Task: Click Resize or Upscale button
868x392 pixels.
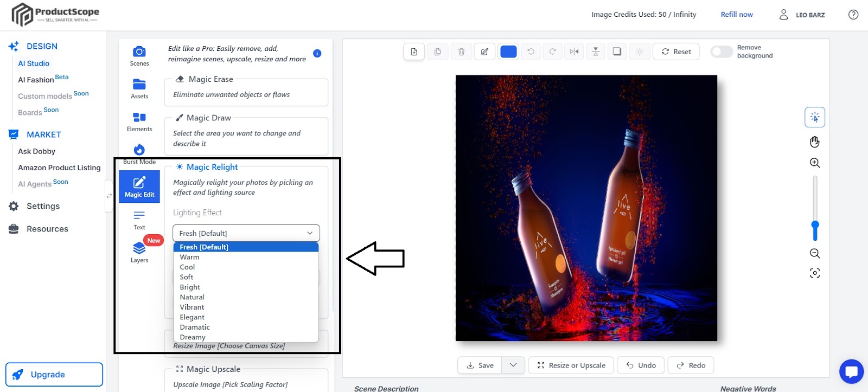Action: point(571,365)
